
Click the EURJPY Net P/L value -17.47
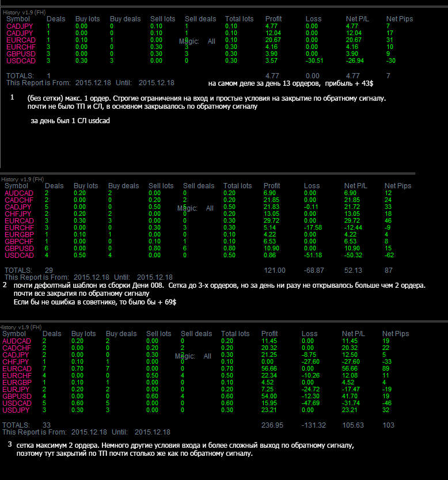point(351,390)
